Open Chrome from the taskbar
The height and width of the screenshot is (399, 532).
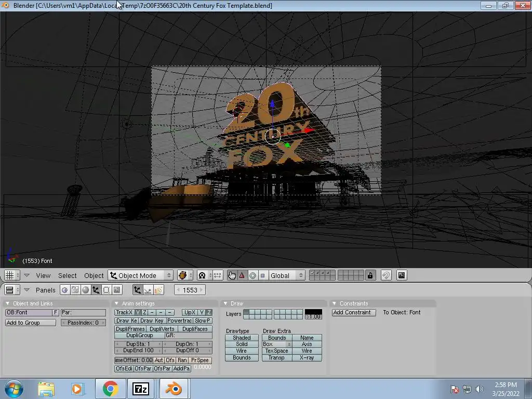point(110,389)
